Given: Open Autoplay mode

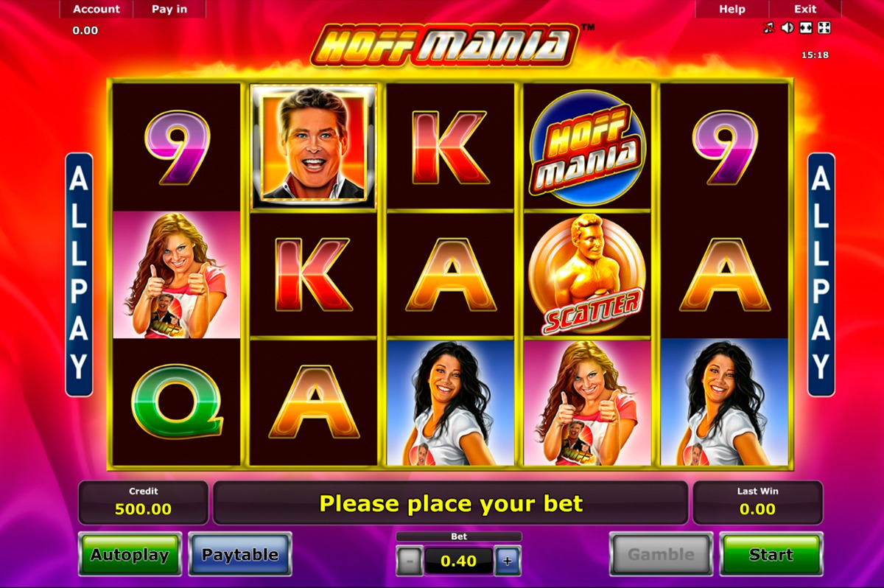Looking at the screenshot, I should coord(130,554).
